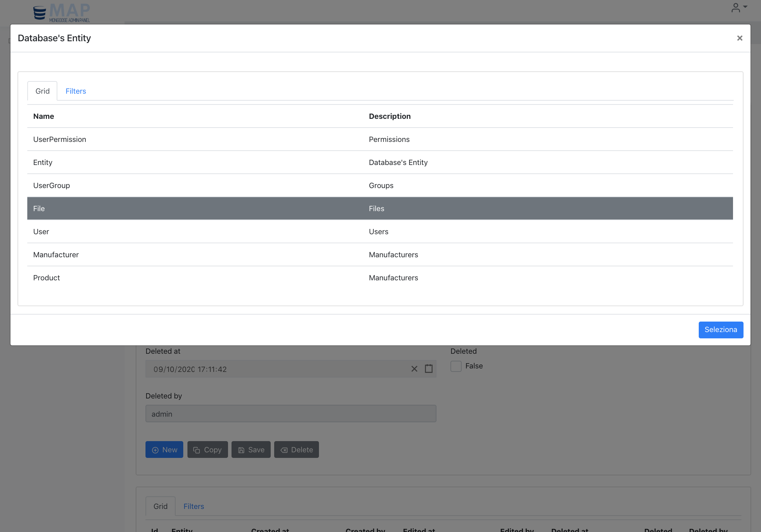Open the Deleted at calendar picker
Image resolution: width=761 pixels, height=532 pixels.
pos(428,369)
